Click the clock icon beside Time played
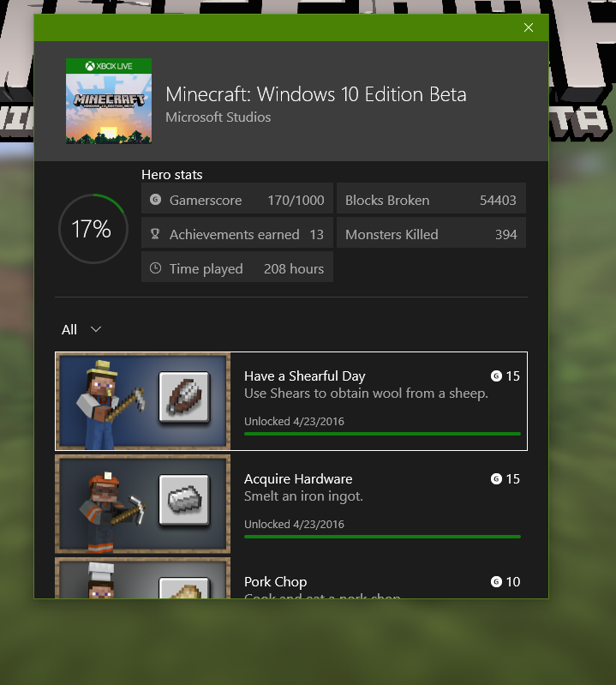This screenshot has height=685, width=616. 155,268
